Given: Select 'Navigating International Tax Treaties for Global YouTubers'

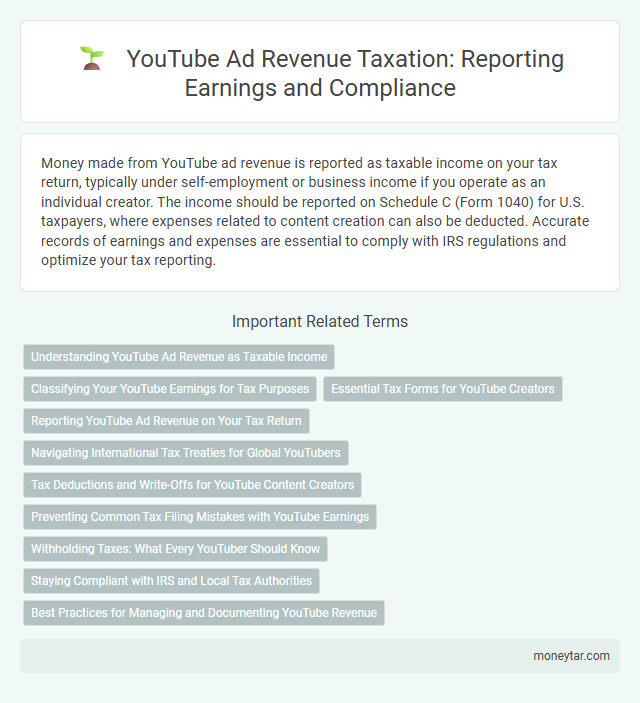Looking at the screenshot, I should pos(186,453).
